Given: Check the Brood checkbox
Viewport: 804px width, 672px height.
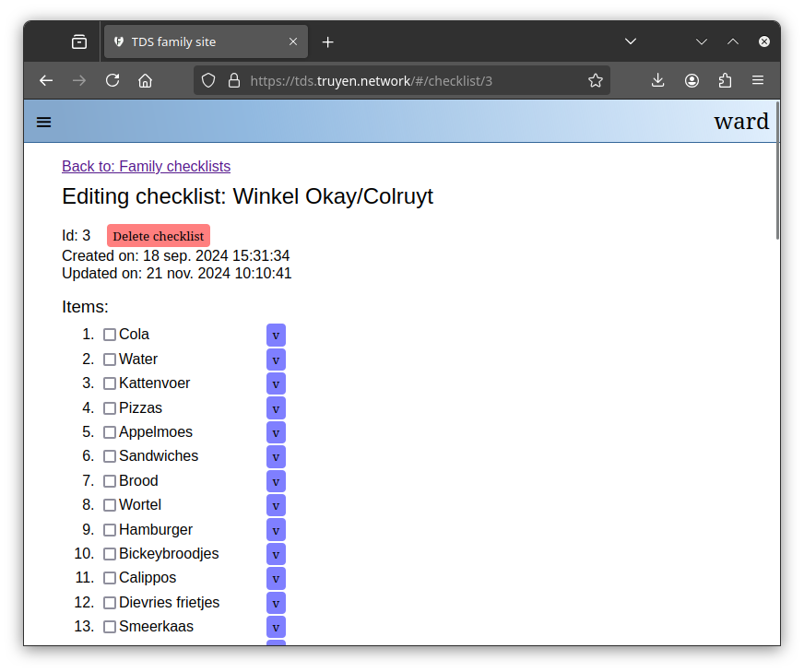Looking at the screenshot, I should (x=110, y=480).
